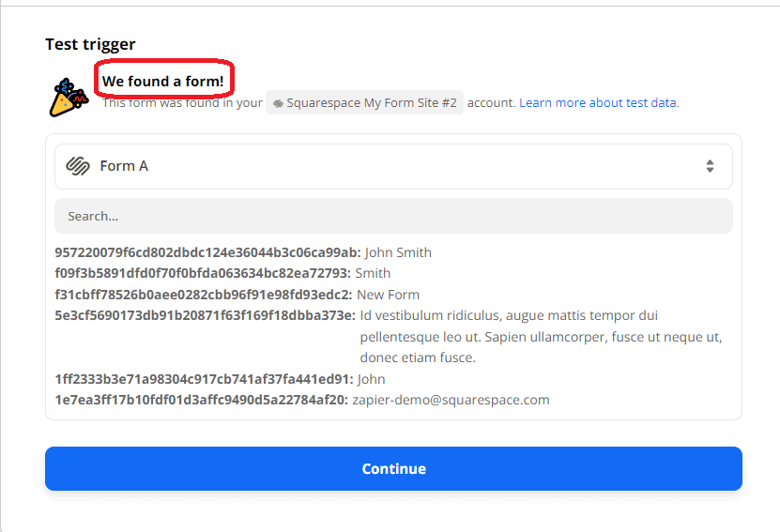780x532 pixels.
Task: Expand the up/down arrows of the Form A selector
Action: (x=710, y=166)
